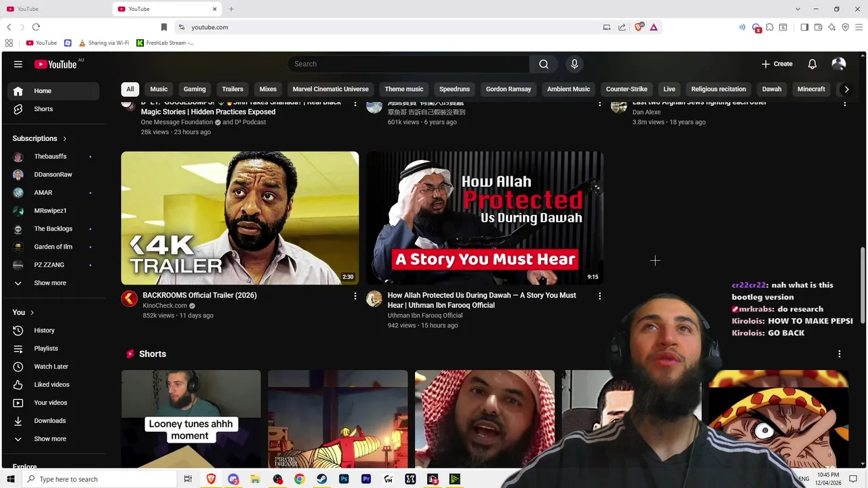
Task: Open the browser extensions puzzle icon
Action: [770, 27]
